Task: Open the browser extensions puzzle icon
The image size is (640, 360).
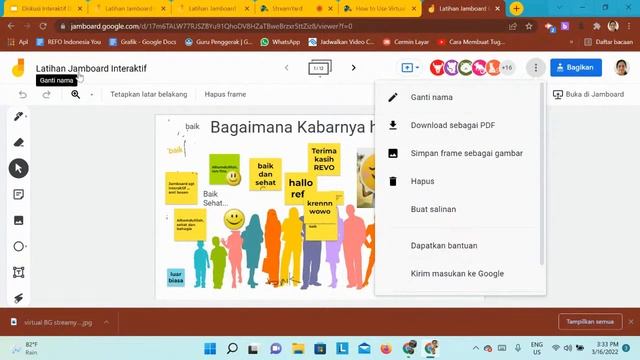Action: [x=596, y=27]
